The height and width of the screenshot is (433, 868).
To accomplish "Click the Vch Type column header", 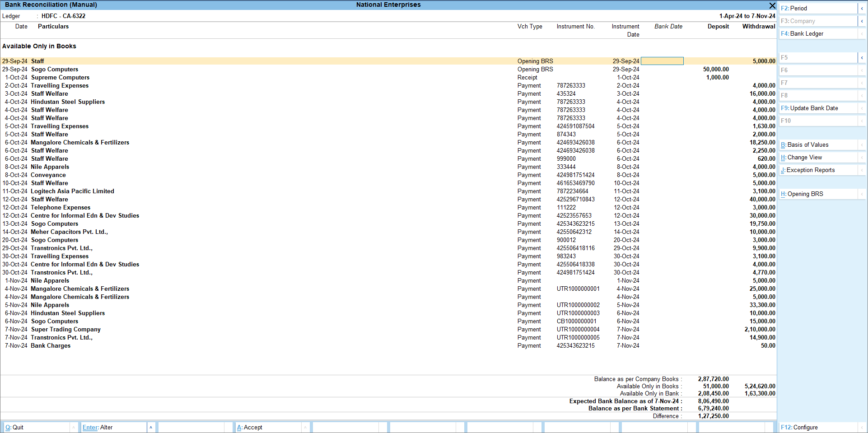I will pyautogui.click(x=530, y=26).
